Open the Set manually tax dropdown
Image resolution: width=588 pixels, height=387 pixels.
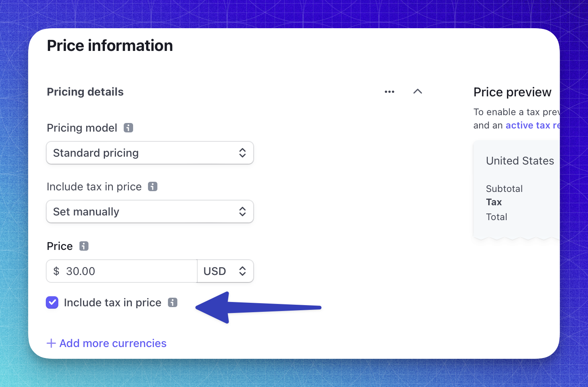pyautogui.click(x=150, y=212)
